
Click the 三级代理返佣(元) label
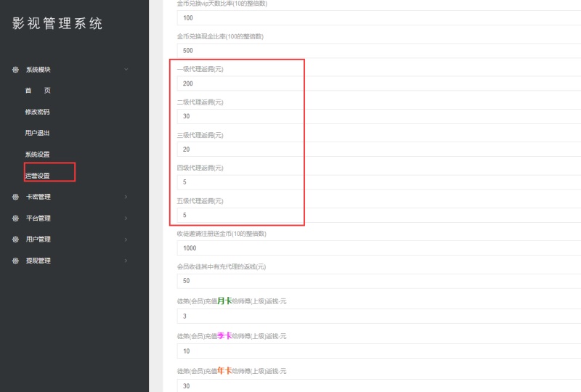coord(200,135)
